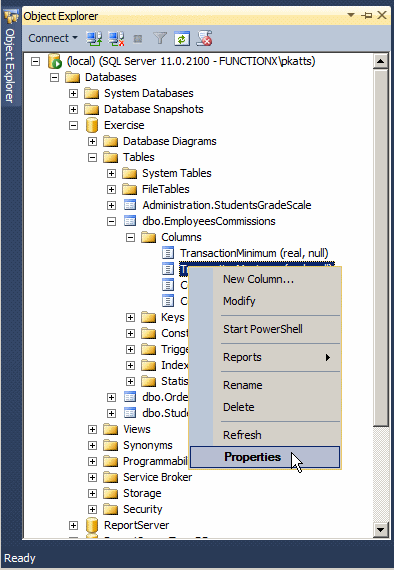
Task: Click the Filter funnel icon
Action: point(160,38)
